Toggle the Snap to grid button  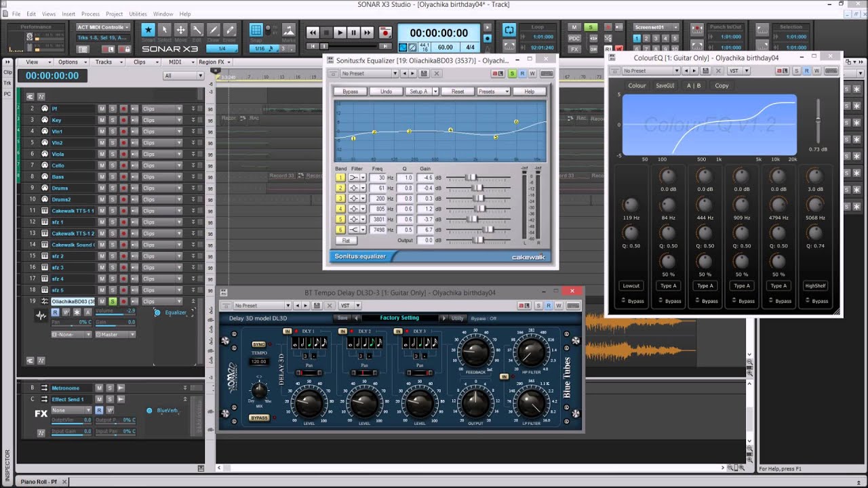point(256,30)
